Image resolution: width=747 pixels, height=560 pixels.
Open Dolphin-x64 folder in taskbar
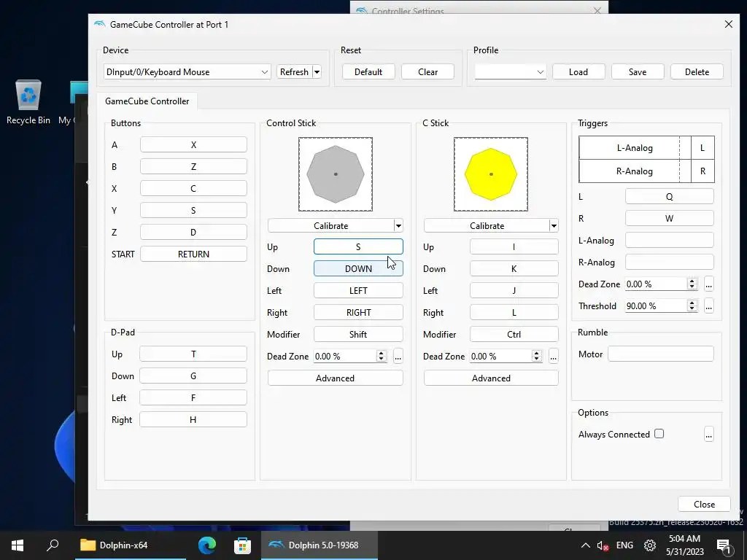pyautogui.click(x=131, y=545)
